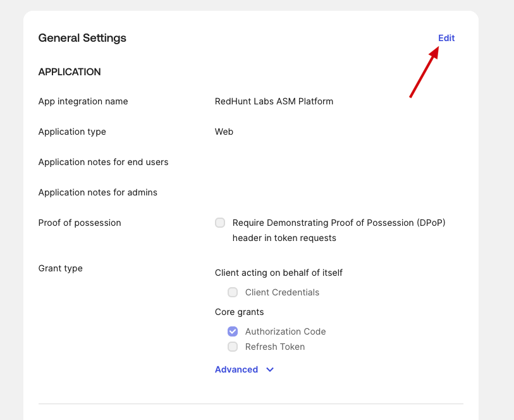514x420 pixels.
Task: Expand the Advanced grant options link
Action: [236, 369]
